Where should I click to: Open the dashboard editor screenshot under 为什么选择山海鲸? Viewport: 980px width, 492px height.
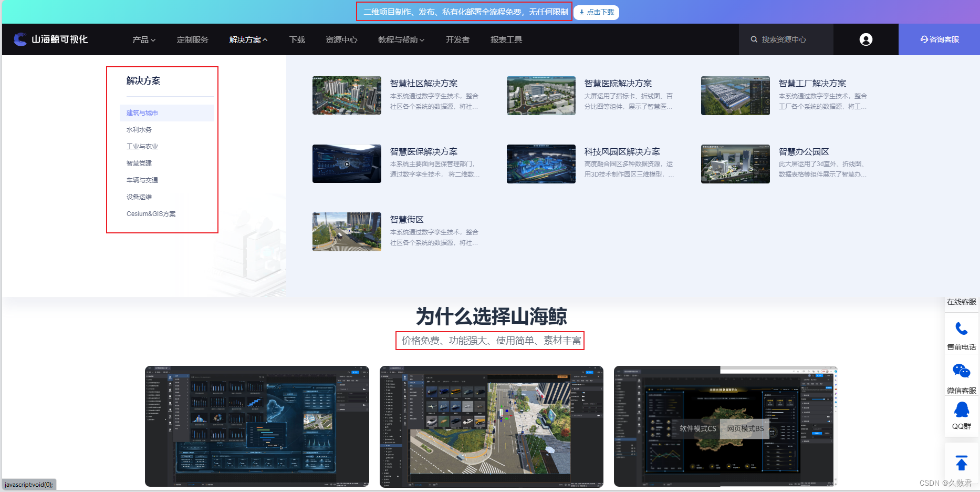(257, 426)
